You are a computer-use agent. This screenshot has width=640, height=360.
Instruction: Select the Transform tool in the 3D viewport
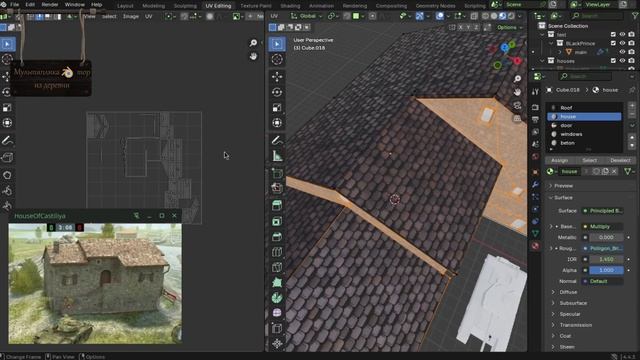[x=277, y=123]
